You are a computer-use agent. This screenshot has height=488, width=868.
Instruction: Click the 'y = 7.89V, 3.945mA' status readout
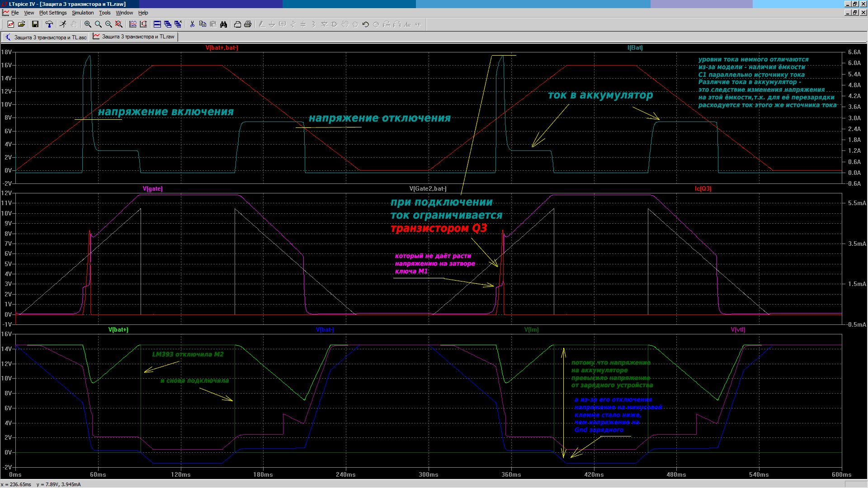[59, 484]
